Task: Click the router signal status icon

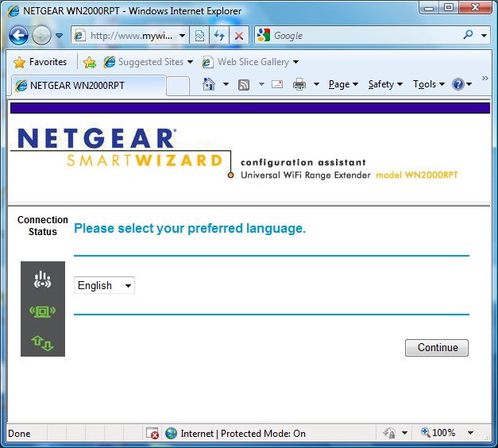Action: pos(43,280)
